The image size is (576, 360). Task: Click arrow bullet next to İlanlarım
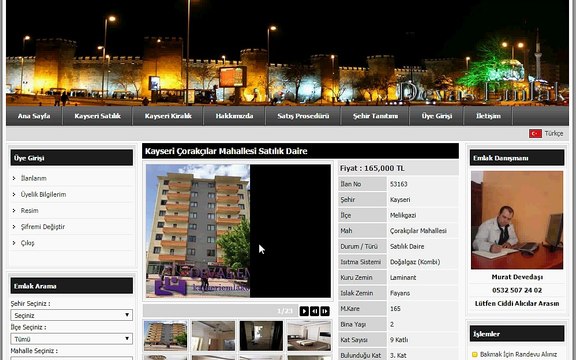(x=14, y=178)
